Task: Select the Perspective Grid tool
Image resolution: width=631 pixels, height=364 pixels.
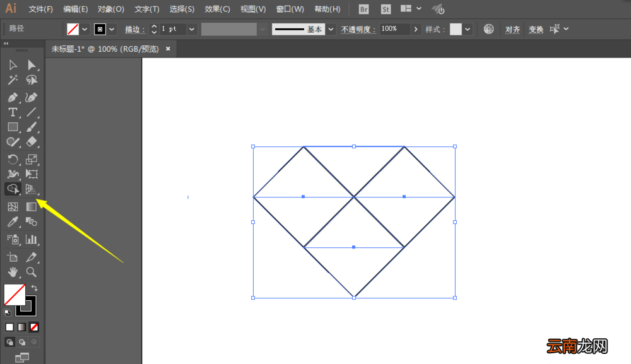Action: tap(32, 189)
